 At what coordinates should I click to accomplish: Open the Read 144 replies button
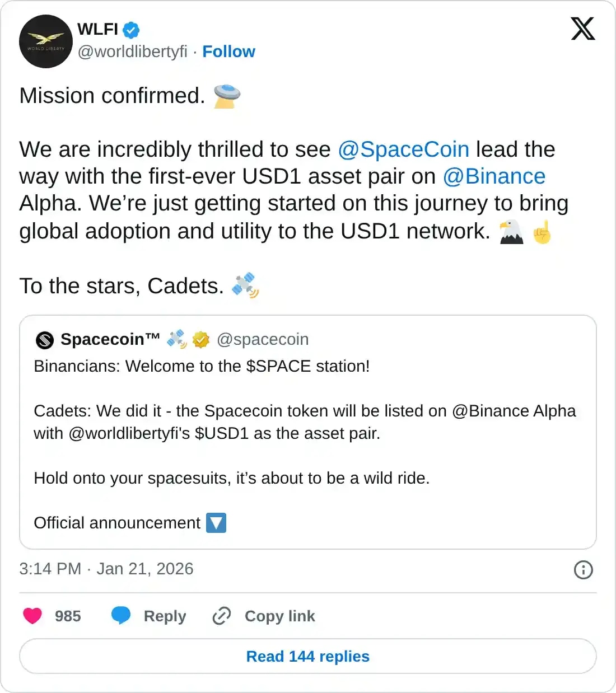(307, 656)
